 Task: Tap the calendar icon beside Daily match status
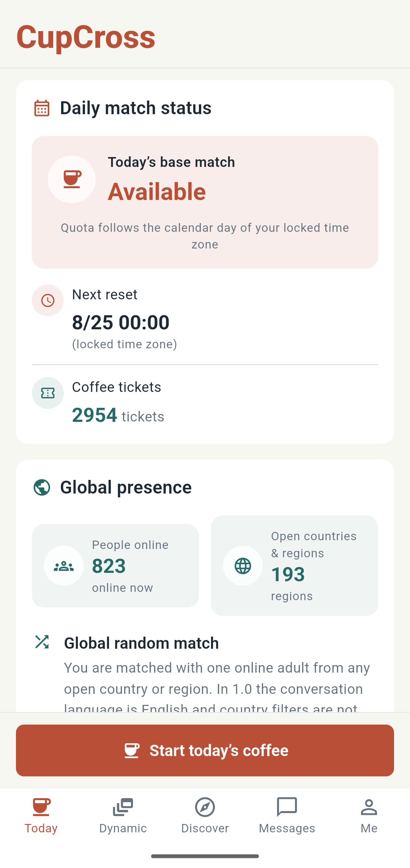pos(42,108)
